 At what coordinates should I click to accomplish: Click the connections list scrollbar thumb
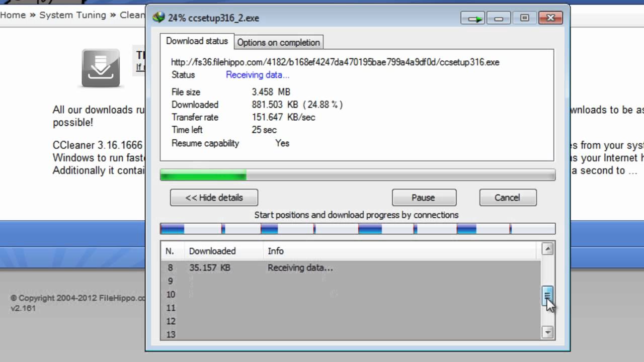point(547,295)
